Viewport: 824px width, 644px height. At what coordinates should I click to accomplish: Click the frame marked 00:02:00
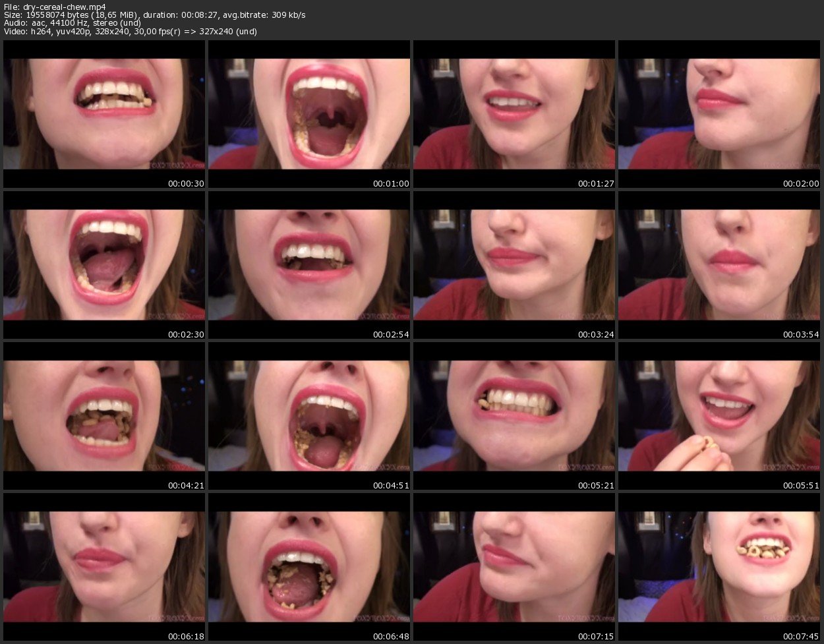pyautogui.click(x=719, y=114)
